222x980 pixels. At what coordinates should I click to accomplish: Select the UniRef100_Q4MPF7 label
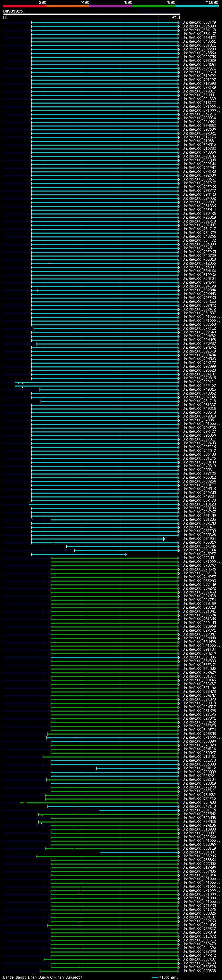coord(199,577)
